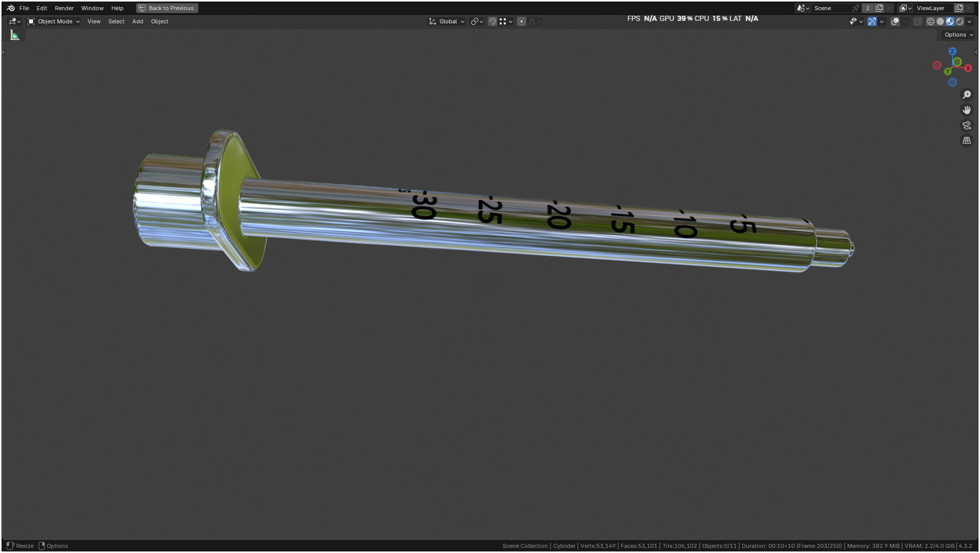Image resolution: width=980 pixels, height=553 pixels.
Task: Open the File menu
Action: 24,8
